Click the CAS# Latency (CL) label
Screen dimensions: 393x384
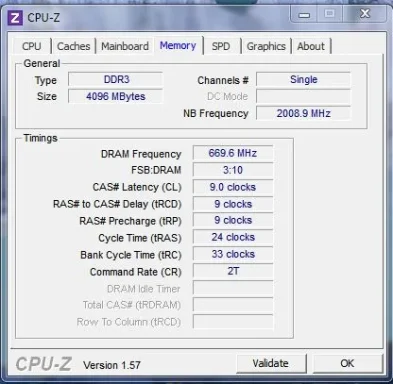click(x=137, y=187)
